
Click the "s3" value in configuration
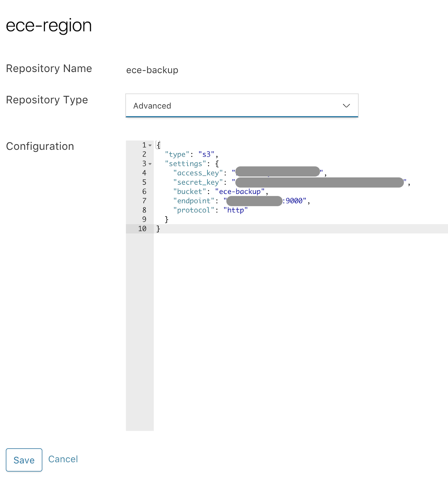click(206, 155)
